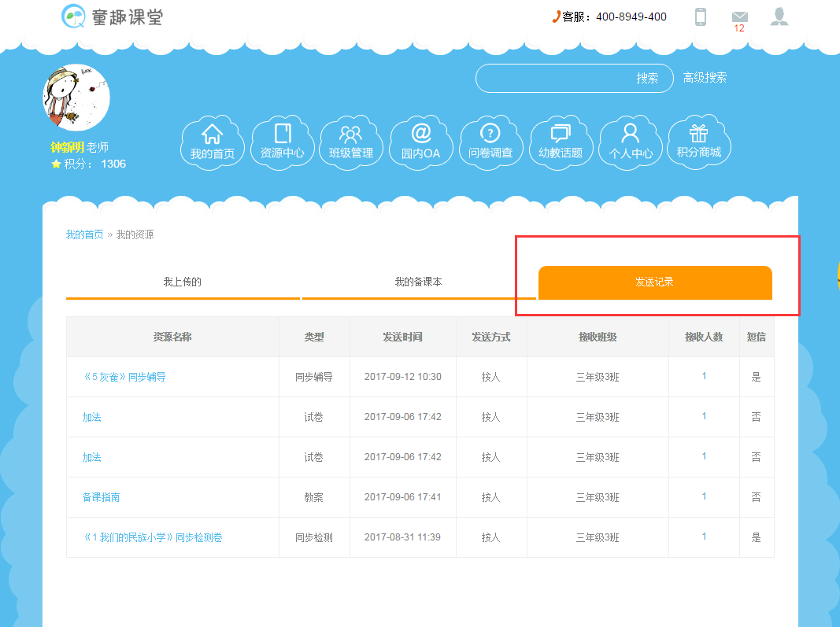The image size is (840, 627).
Task: Click the user avatar profile picture
Action: 76,98
